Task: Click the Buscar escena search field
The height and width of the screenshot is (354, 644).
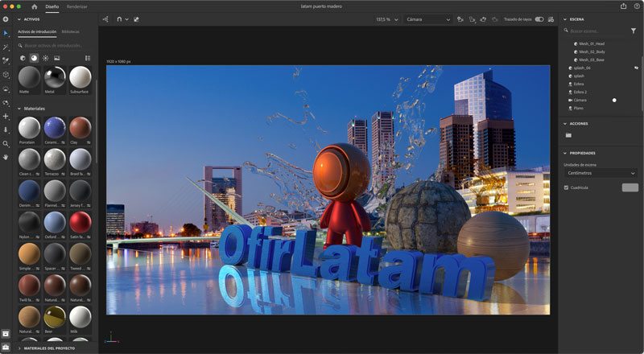Action: click(596, 31)
